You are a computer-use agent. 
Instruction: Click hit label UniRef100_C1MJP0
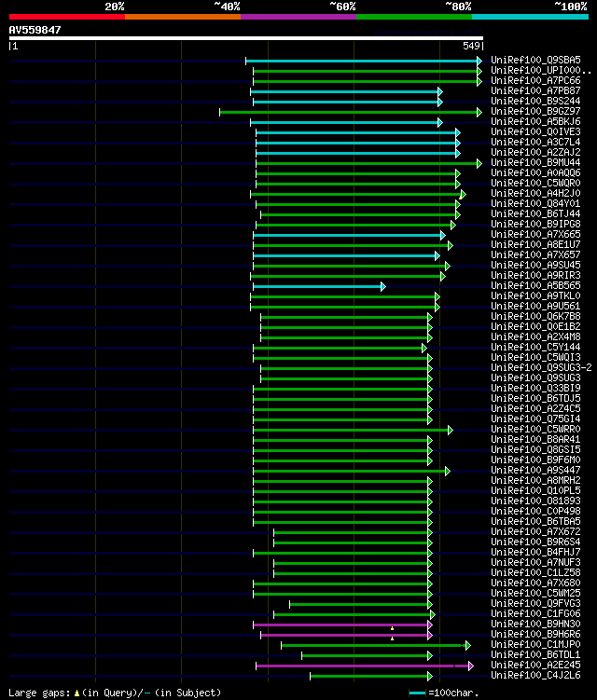click(x=535, y=645)
